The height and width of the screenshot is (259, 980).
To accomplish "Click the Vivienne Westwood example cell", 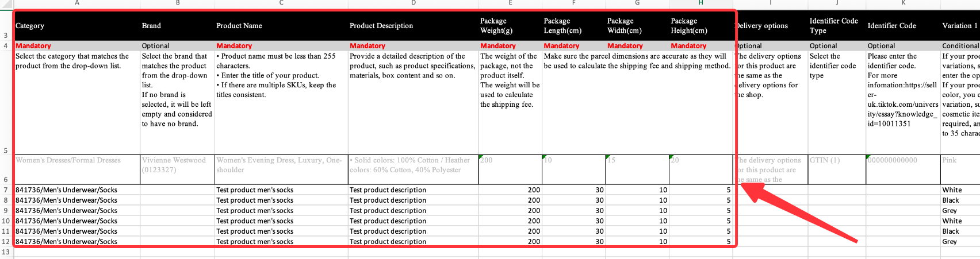I will [177, 169].
